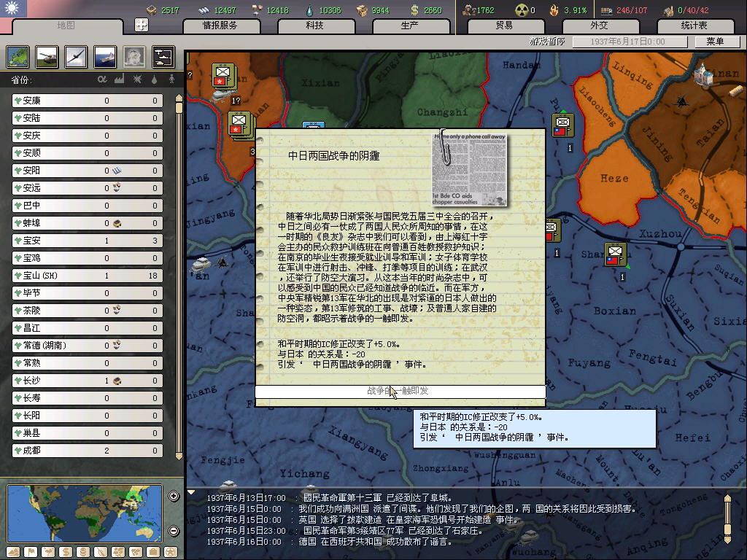The width and height of the screenshot is (747, 560).
Task: Select the economic map mode dollar icon
Action: click(x=66, y=552)
